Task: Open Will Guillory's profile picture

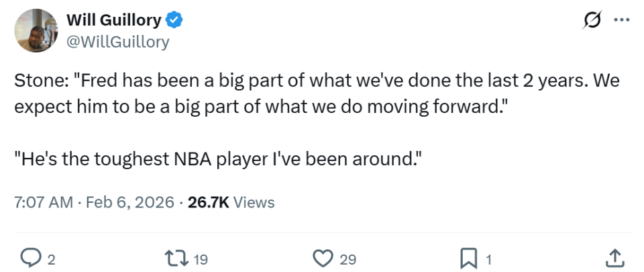Action: click(35, 30)
